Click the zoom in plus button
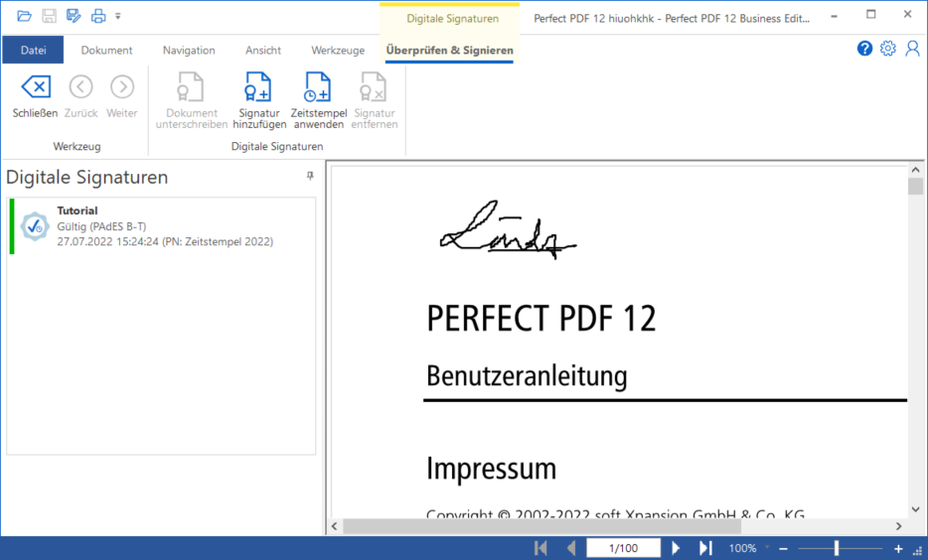 point(899,548)
